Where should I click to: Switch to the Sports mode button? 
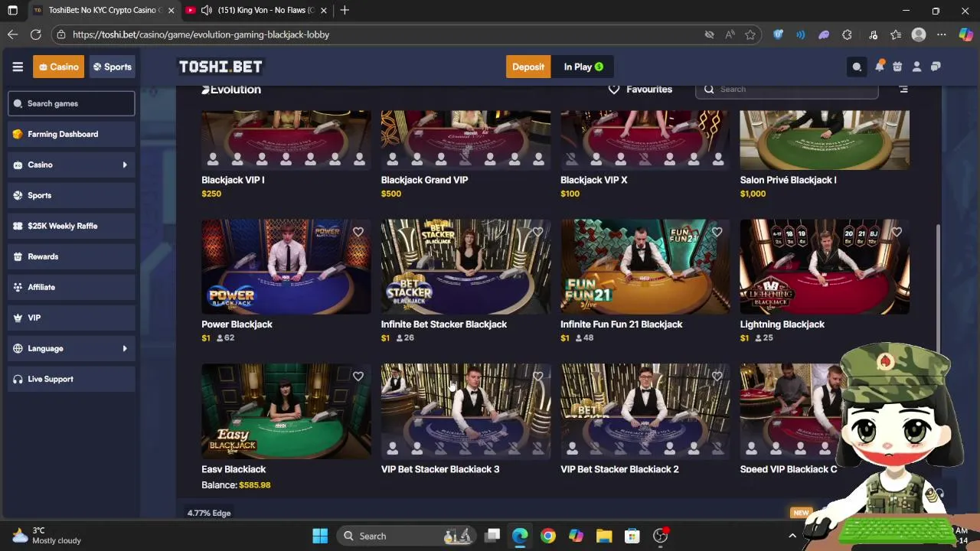tap(113, 67)
